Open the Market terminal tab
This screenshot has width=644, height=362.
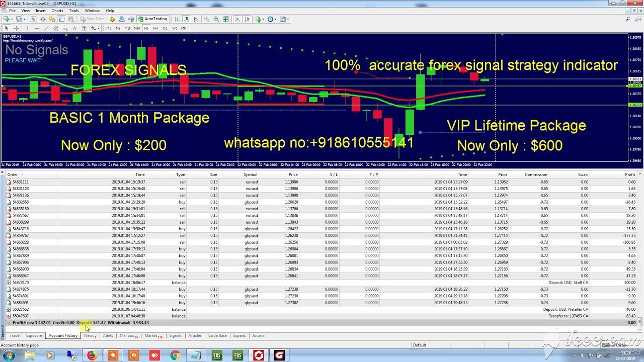[152, 335]
